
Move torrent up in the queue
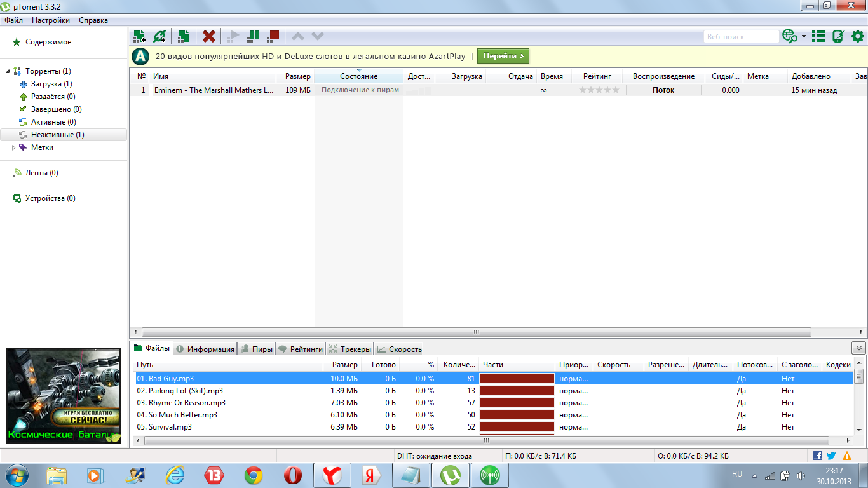(x=298, y=36)
